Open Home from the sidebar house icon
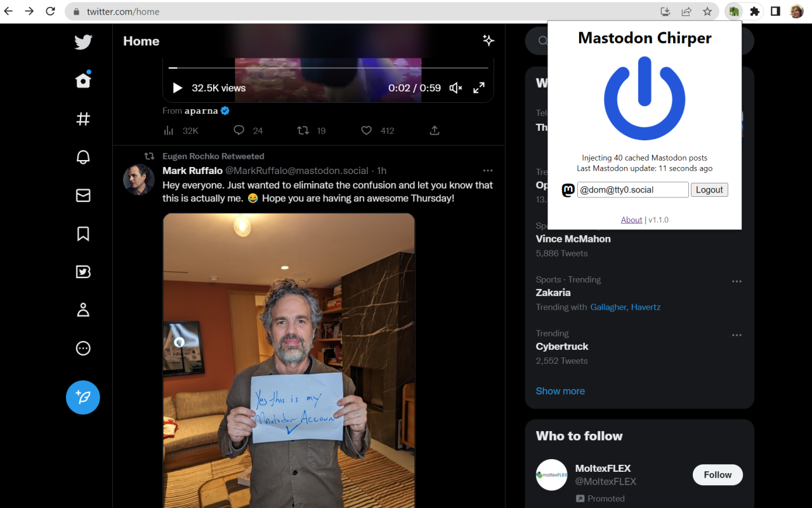The width and height of the screenshot is (812, 508). click(83, 80)
